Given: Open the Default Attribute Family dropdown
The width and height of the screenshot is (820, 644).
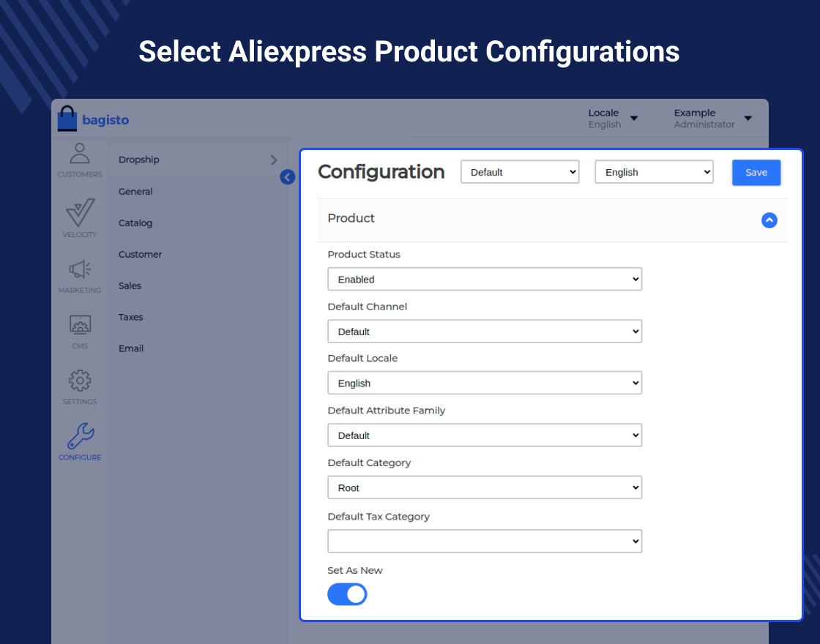Looking at the screenshot, I should pos(485,435).
